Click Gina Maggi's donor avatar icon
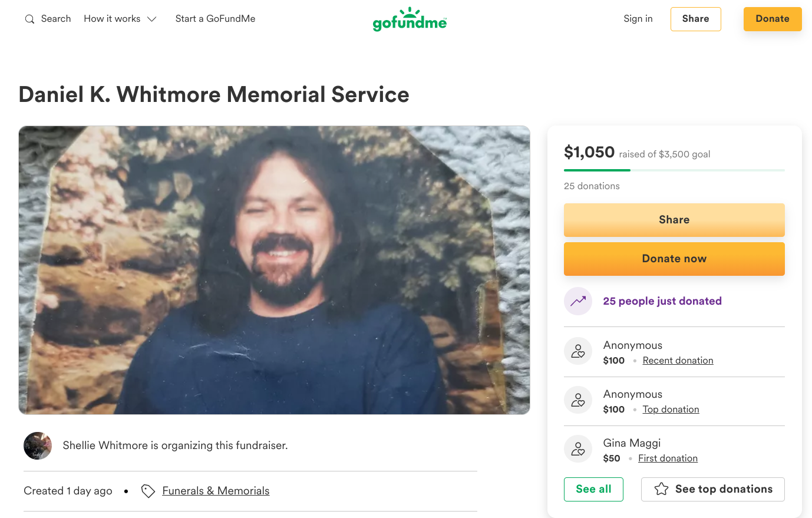 578,449
